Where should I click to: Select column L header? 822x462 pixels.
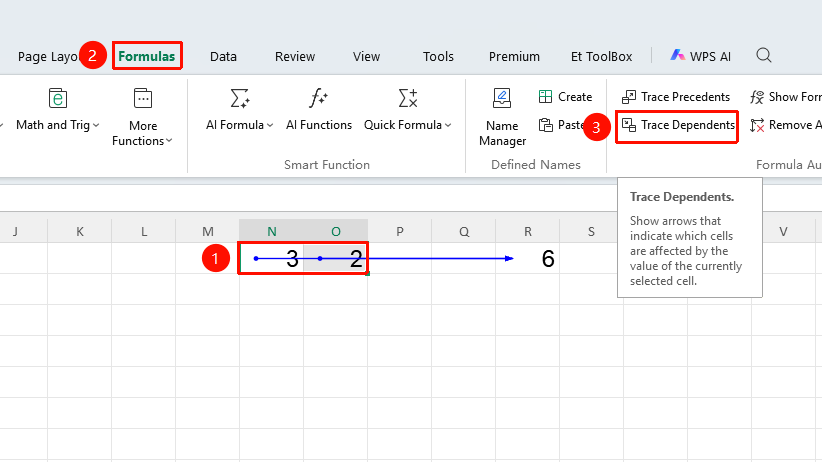coord(144,232)
